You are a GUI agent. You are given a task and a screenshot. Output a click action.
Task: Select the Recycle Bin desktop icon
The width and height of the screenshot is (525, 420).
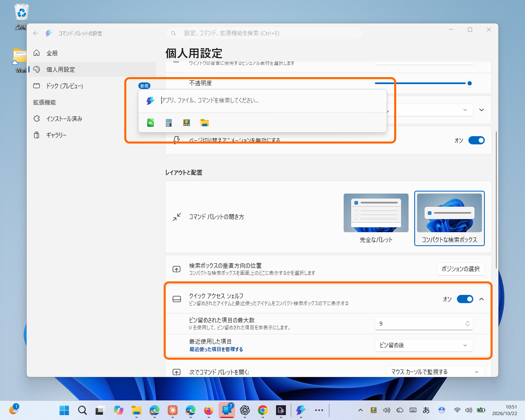(x=21, y=16)
